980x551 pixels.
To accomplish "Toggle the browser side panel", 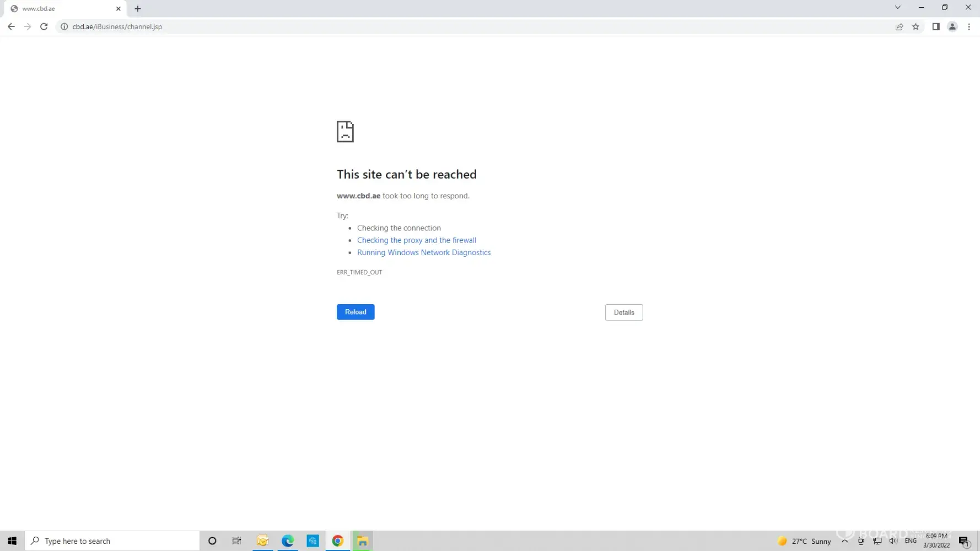I will (x=935, y=26).
